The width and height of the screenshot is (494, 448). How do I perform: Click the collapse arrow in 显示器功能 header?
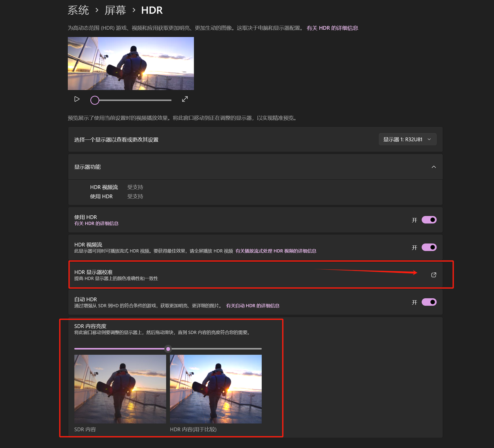(x=433, y=167)
